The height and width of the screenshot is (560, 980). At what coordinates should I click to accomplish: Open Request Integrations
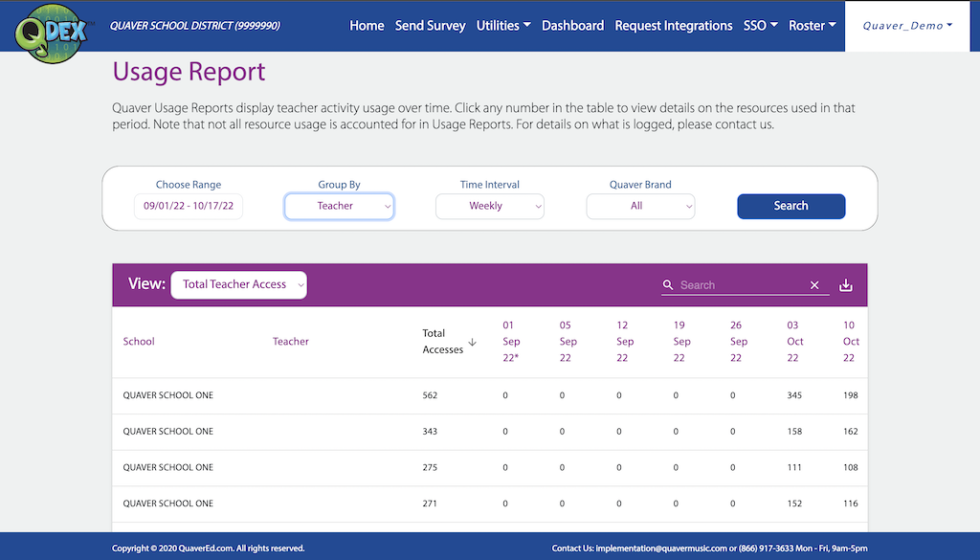(673, 26)
